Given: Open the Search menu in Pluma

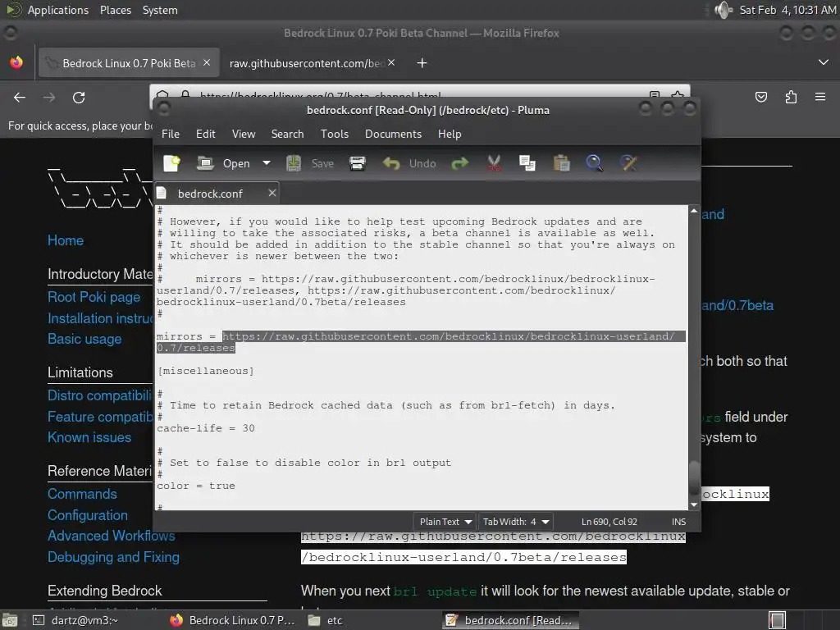Looking at the screenshot, I should point(287,134).
